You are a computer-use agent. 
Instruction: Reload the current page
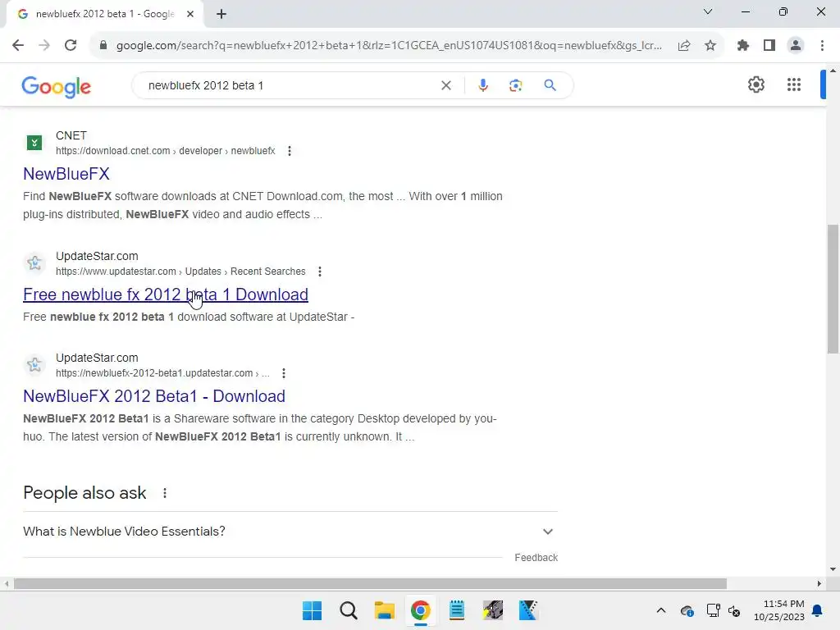point(71,46)
